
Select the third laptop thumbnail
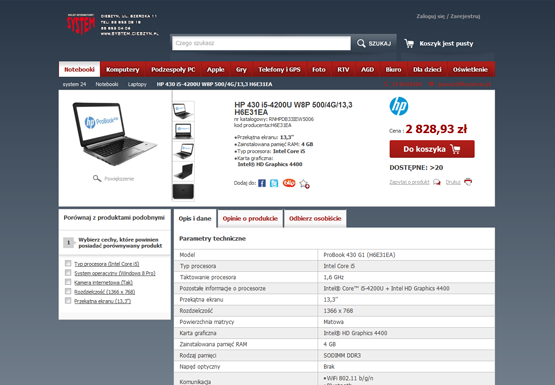tap(183, 151)
